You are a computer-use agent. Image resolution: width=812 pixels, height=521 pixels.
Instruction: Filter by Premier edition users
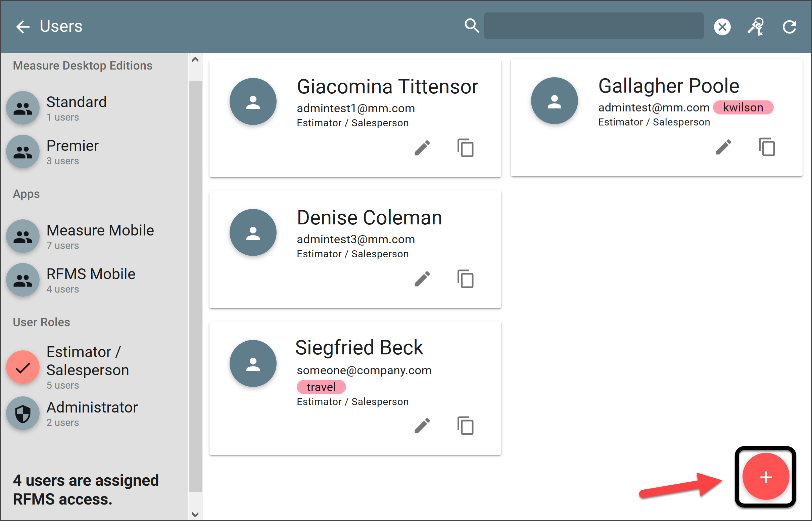[x=23, y=151]
